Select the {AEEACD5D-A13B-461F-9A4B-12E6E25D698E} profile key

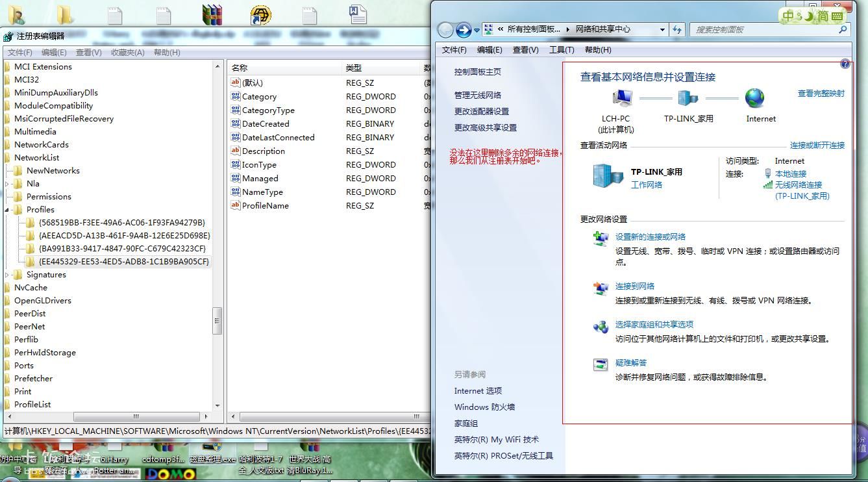pos(124,236)
